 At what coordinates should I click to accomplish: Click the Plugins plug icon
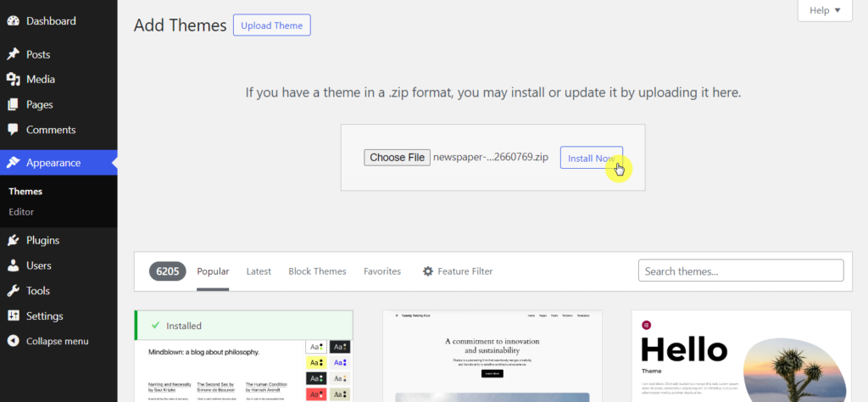[x=14, y=240]
